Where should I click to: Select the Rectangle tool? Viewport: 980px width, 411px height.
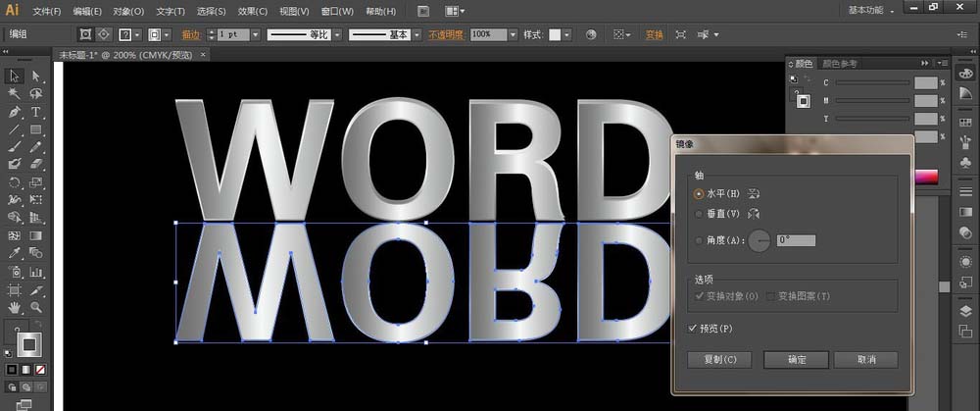pos(36,129)
